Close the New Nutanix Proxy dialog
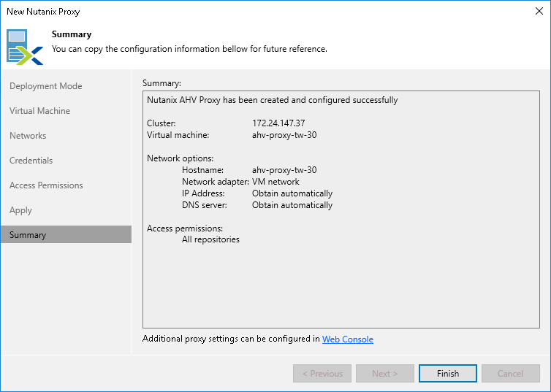 pos(539,11)
